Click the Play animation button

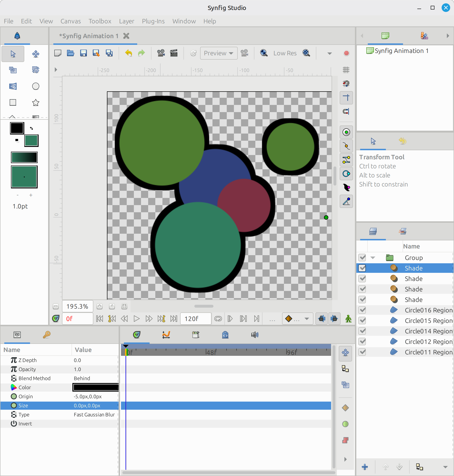pos(136,319)
